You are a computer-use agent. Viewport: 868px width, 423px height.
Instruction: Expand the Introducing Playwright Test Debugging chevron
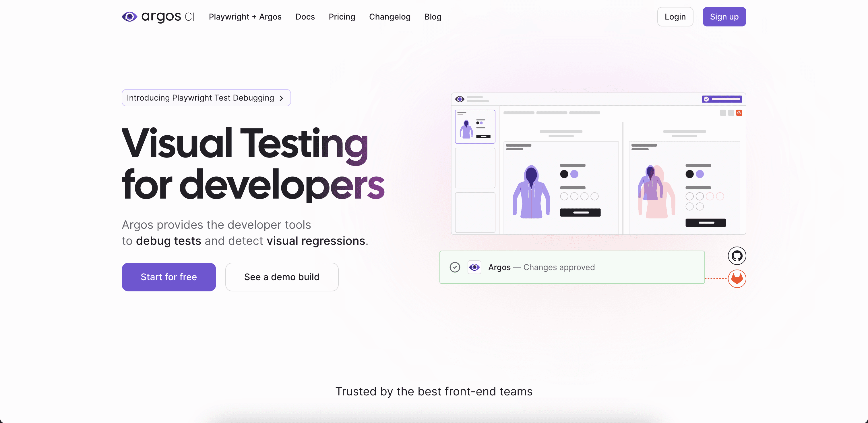click(281, 98)
